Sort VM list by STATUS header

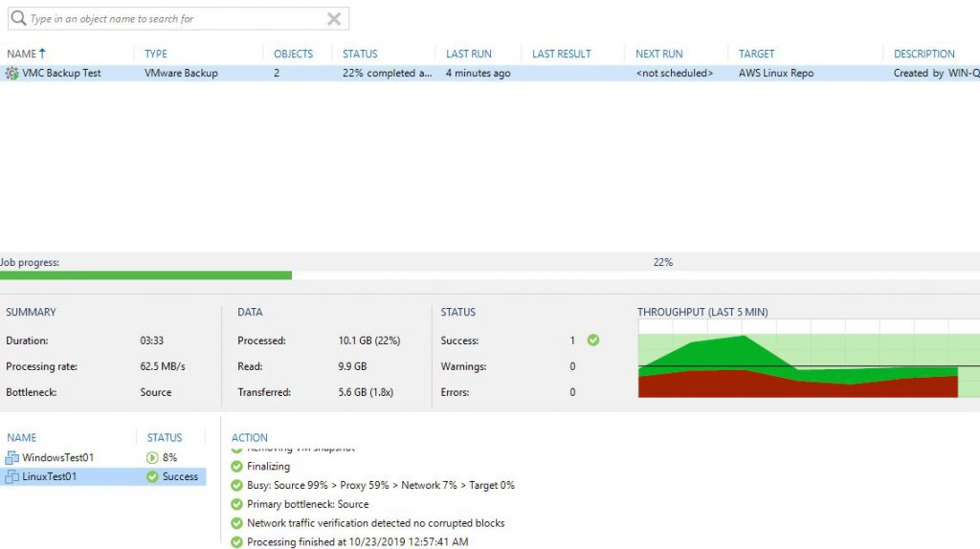pos(165,438)
